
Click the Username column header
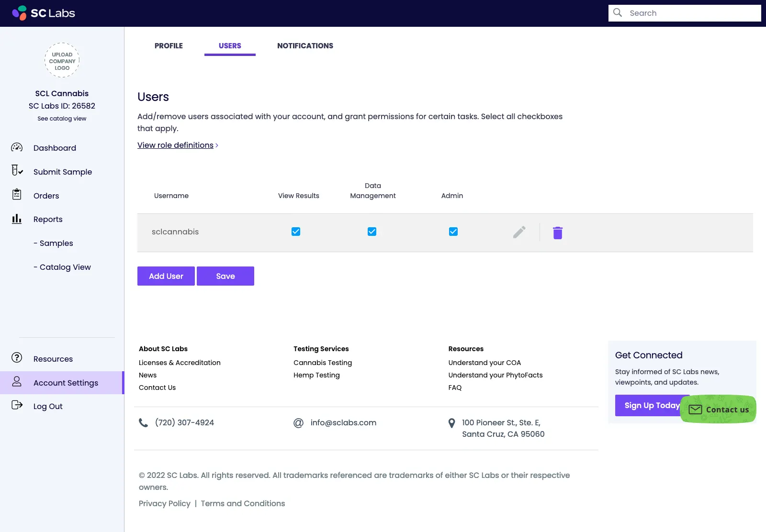tap(171, 196)
